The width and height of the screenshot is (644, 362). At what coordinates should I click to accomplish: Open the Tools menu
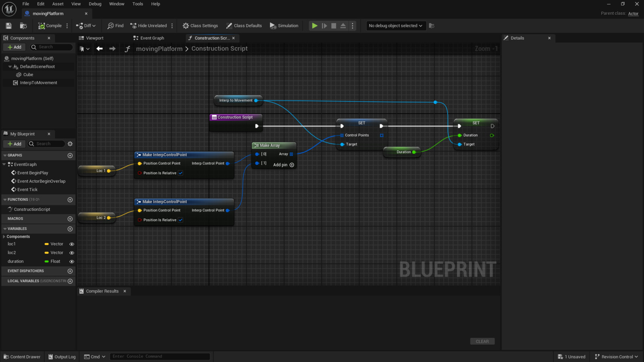coord(138,4)
